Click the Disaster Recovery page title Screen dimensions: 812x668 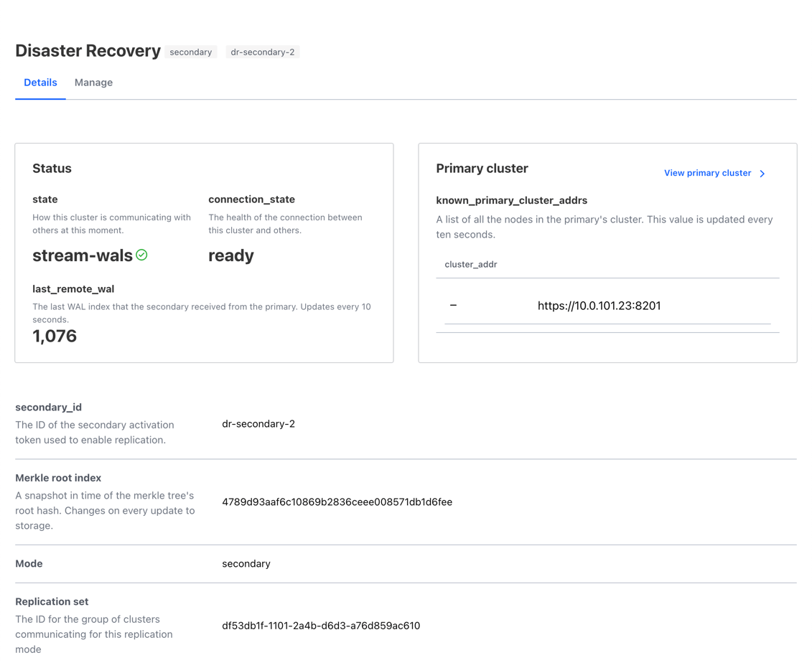pos(88,51)
